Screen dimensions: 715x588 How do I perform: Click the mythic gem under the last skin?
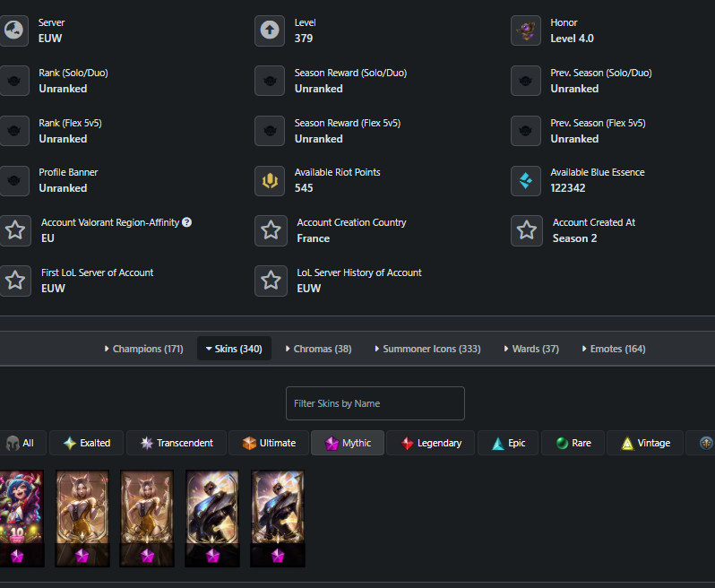coord(278,556)
